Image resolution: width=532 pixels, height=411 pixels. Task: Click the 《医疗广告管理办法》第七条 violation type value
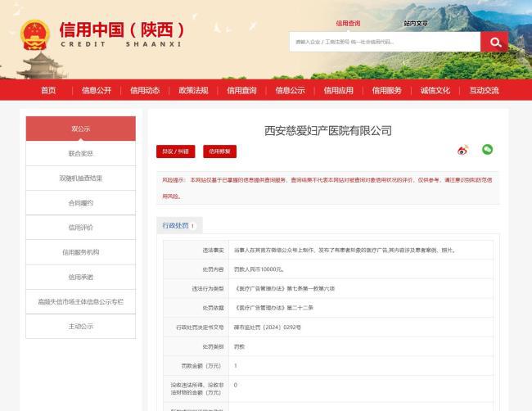[284, 289]
